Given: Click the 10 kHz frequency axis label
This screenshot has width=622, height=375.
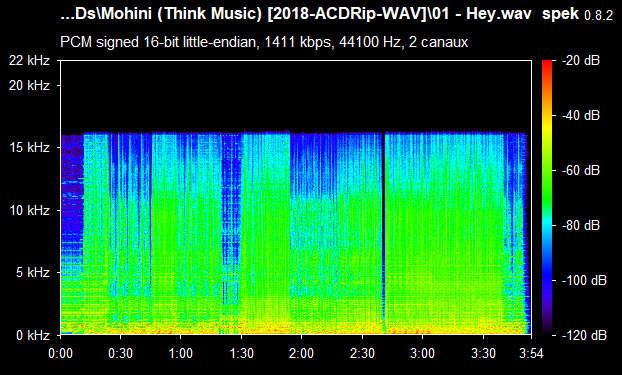Looking at the screenshot, I should (29, 210).
